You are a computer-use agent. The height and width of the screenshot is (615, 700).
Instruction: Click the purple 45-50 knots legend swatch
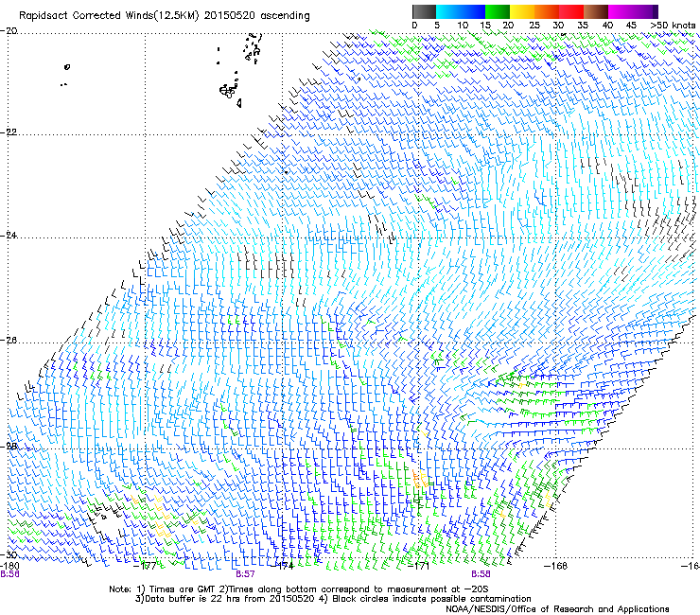coord(645,11)
